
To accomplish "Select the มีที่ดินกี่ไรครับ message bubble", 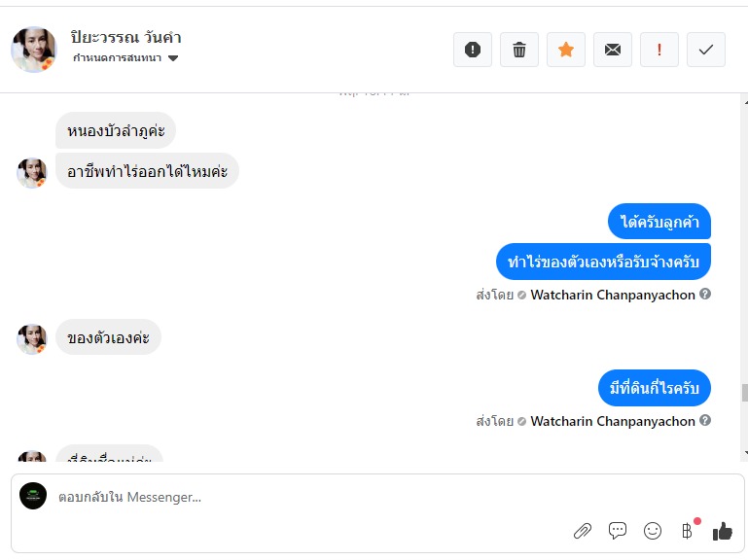I will click(655, 388).
